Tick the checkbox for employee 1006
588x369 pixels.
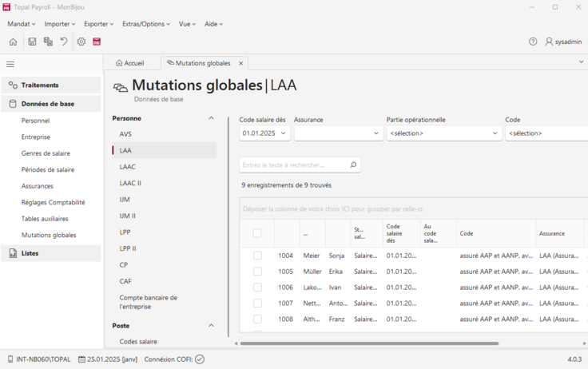point(257,288)
